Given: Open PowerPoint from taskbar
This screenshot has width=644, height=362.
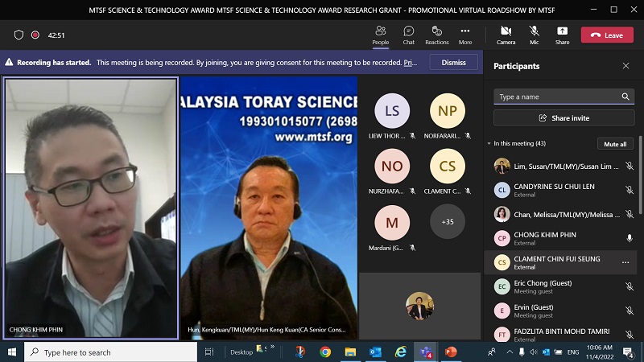Looking at the screenshot, I should 451,352.
